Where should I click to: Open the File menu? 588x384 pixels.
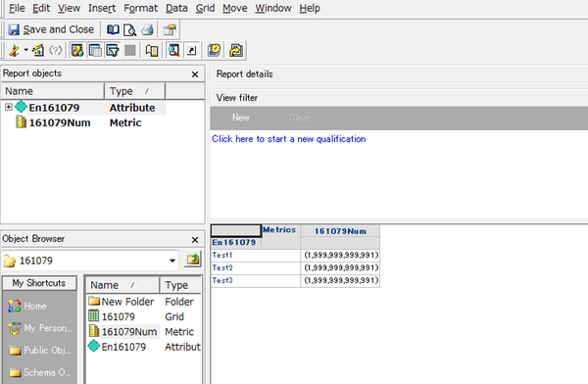point(17,8)
